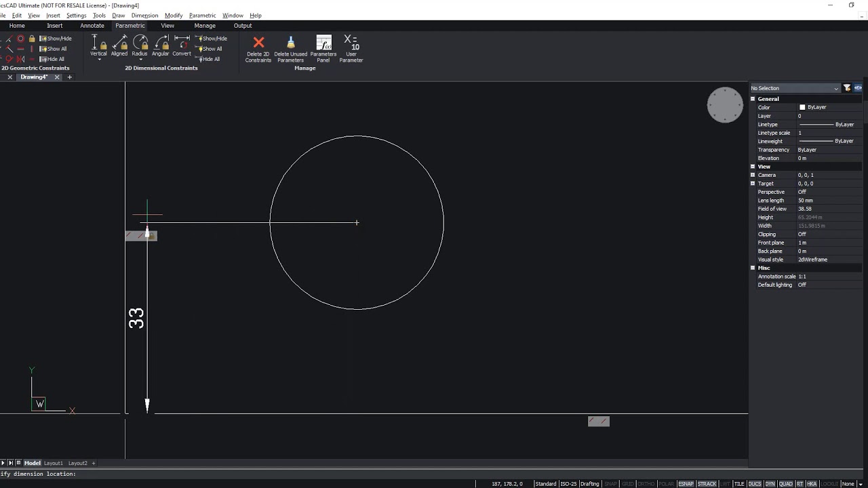Viewport: 868px width, 488px height.
Task: Collapse the View properties section
Action: tap(753, 167)
